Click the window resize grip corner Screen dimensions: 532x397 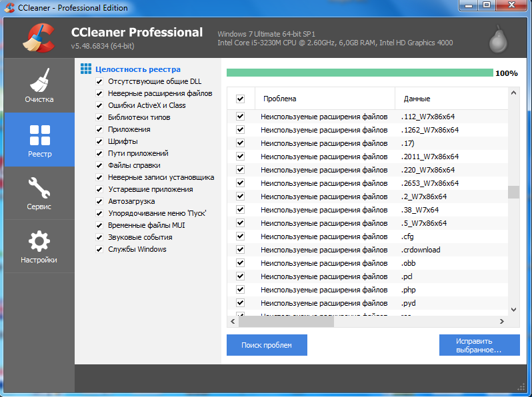pyautogui.click(x=521, y=388)
